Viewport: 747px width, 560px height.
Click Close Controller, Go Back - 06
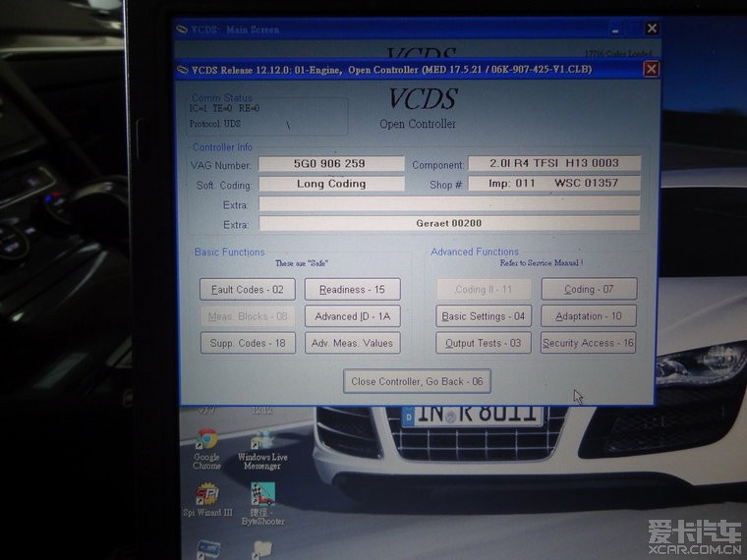click(x=417, y=381)
